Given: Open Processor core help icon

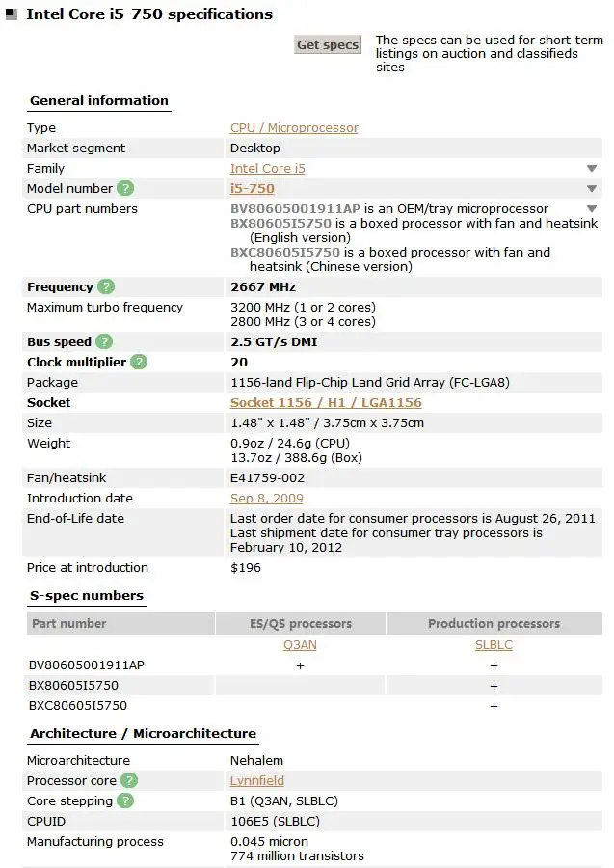Looking at the screenshot, I should coord(129,780).
